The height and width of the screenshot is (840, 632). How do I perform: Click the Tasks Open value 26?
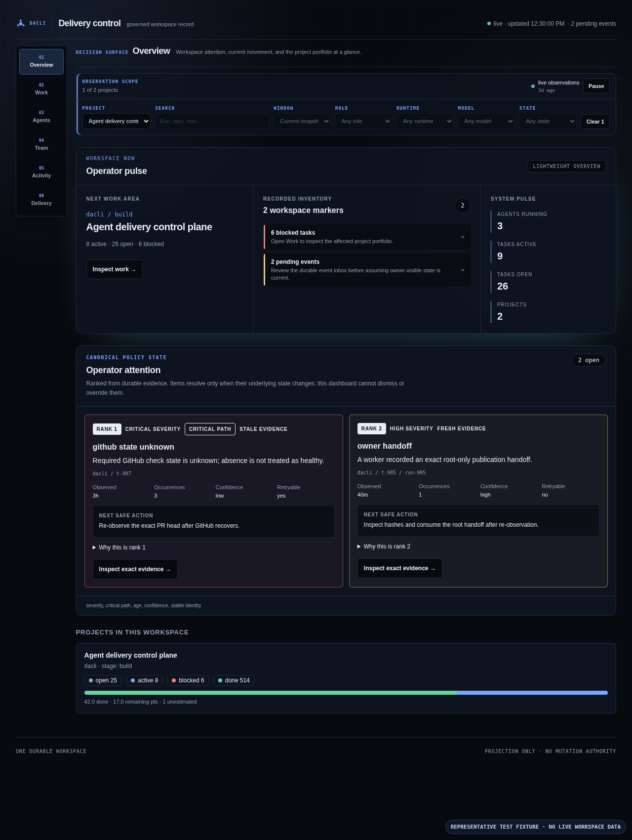coord(502,286)
